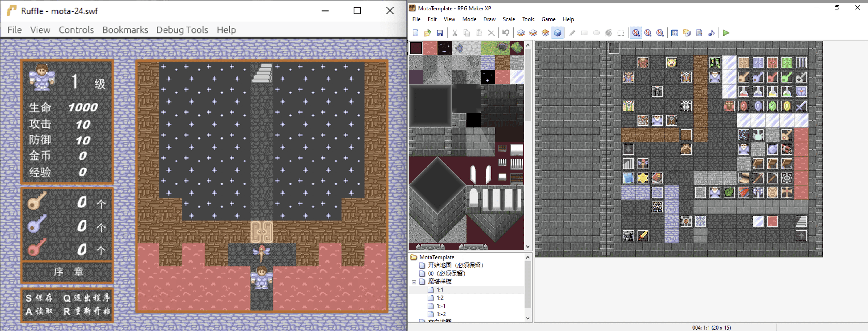Open the Debug Tools menu in Ruffle
The width and height of the screenshot is (868, 331).
pyautogui.click(x=182, y=30)
